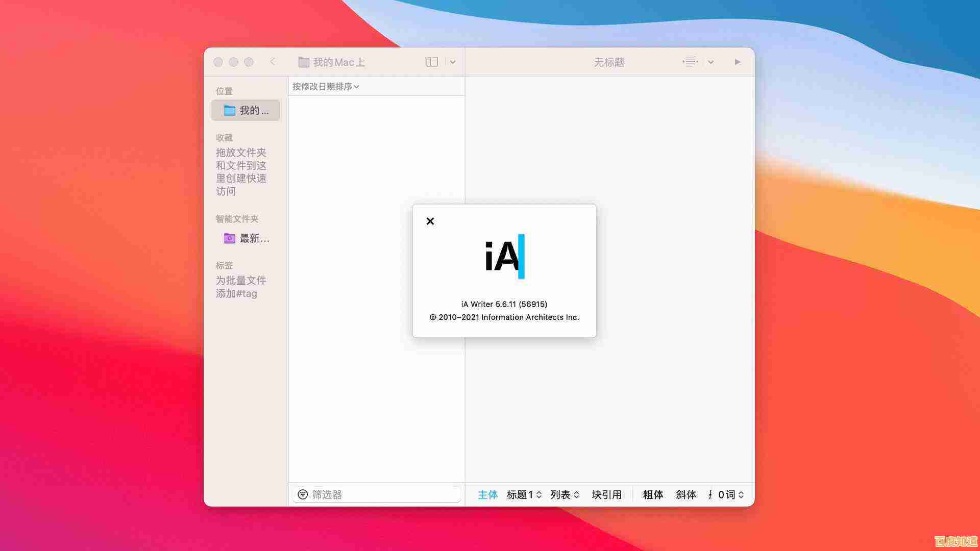The width and height of the screenshot is (980, 551).
Task: Toggle italic with the 斜体 control
Action: 686,494
